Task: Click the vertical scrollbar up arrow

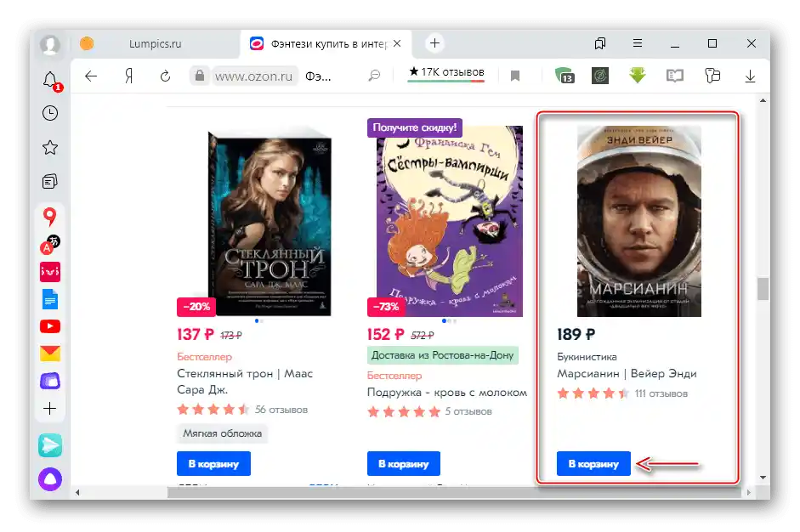Action: click(x=763, y=100)
